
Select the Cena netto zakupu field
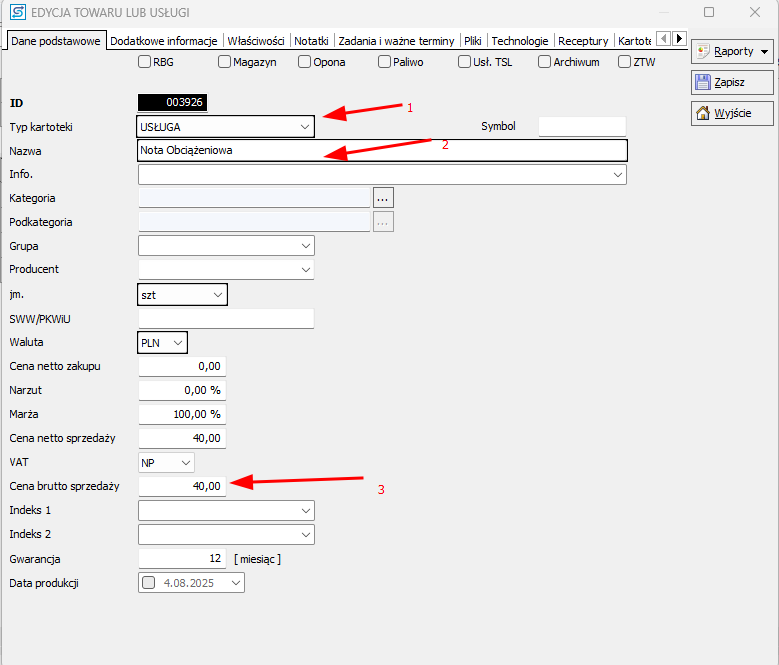coord(181,367)
